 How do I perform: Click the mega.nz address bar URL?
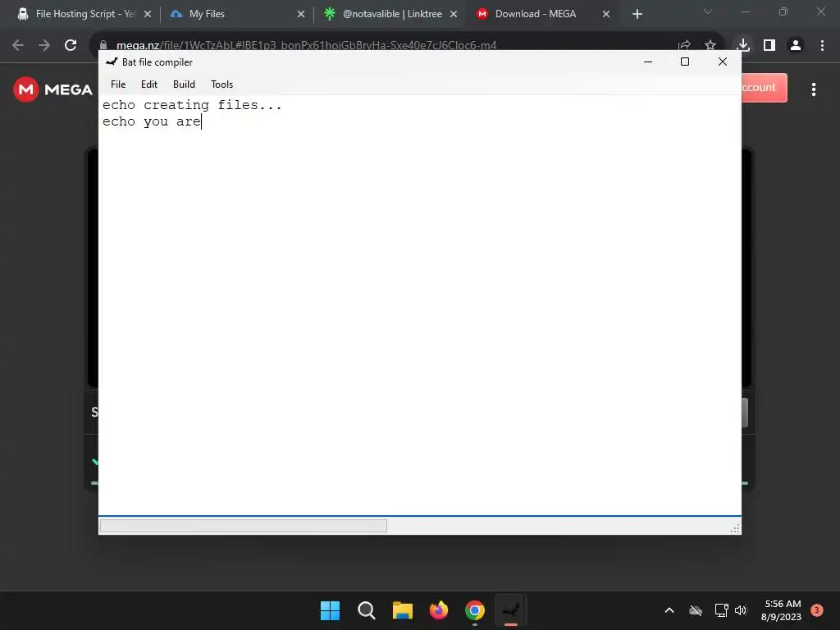pyautogui.click(x=307, y=46)
